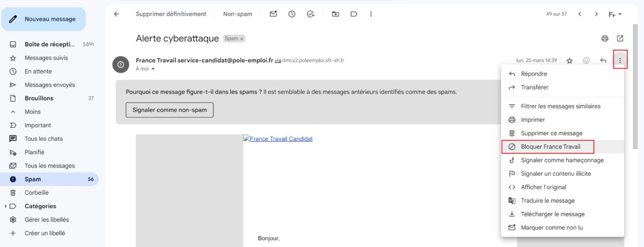
Task: Select Imprimer in the menu
Action: pyautogui.click(x=562, y=120)
